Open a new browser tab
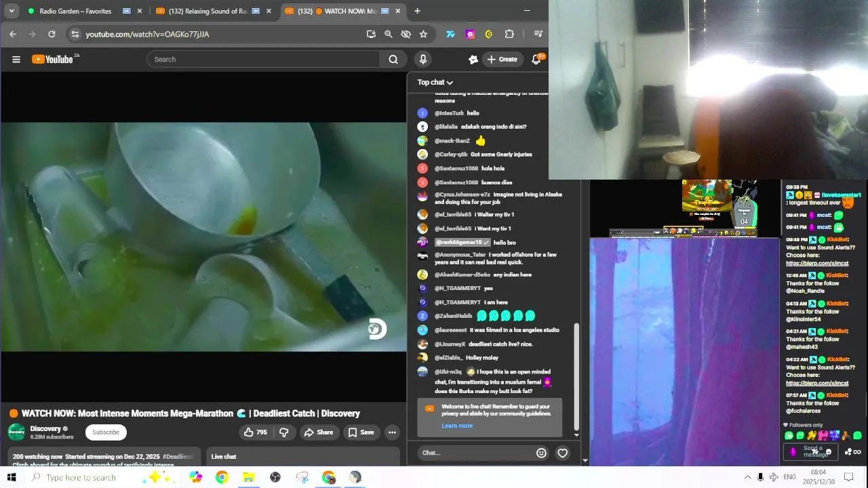The height and width of the screenshot is (488, 868). click(x=417, y=11)
